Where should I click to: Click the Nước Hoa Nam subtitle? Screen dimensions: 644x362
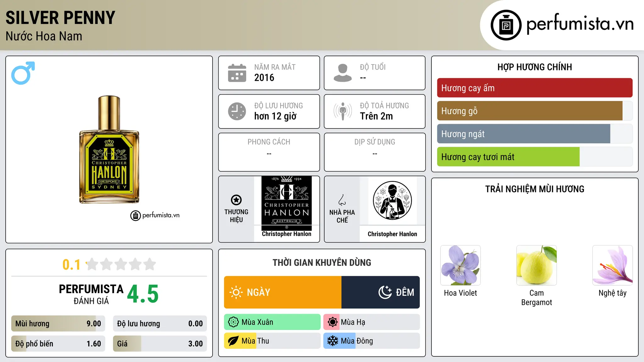click(44, 36)
